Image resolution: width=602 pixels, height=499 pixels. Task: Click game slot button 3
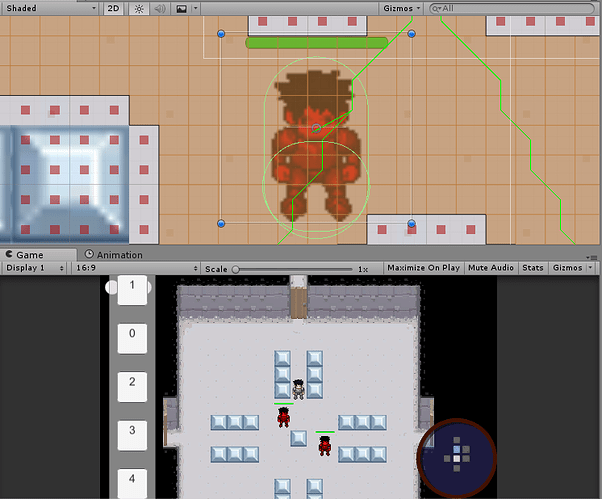[x=132, y=435]
